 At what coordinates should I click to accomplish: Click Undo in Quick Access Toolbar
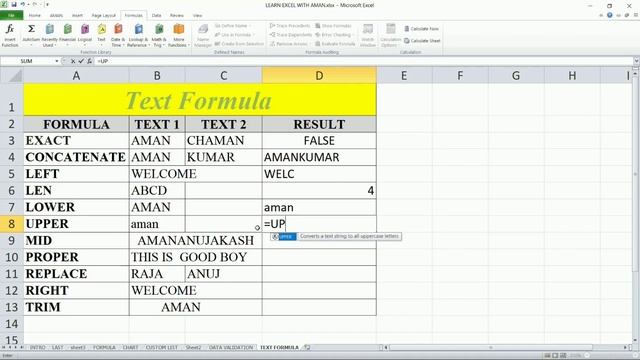[23, 4]
